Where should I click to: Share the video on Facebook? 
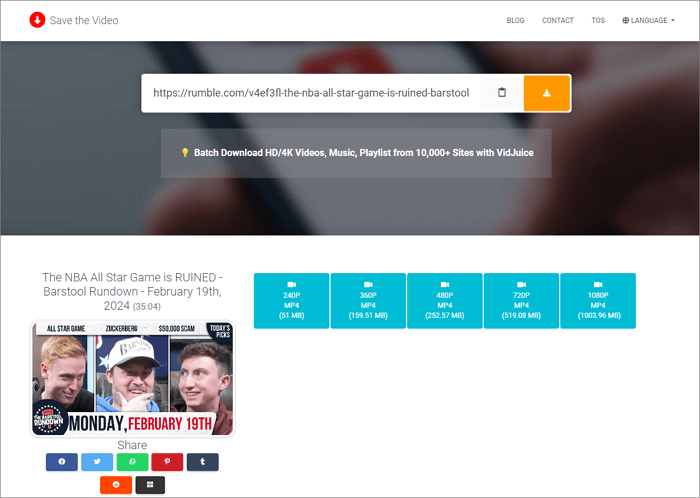[61, 462]
